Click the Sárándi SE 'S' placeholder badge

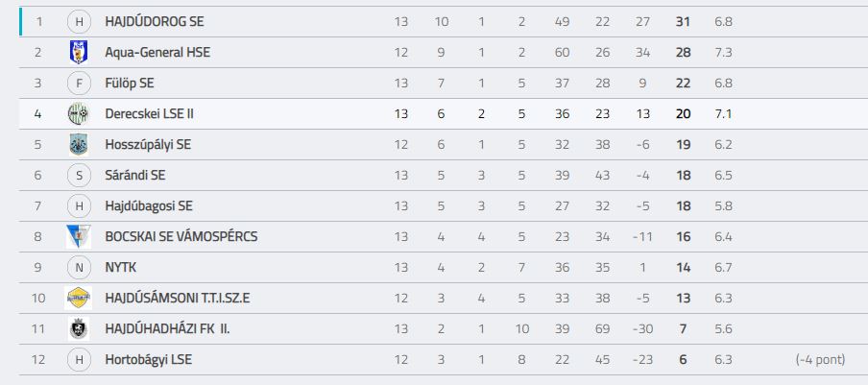click(79, 176)
